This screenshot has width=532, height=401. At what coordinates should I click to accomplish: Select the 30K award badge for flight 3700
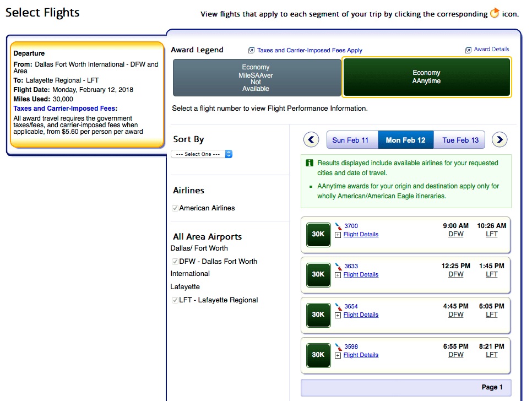tap(318, 235)
